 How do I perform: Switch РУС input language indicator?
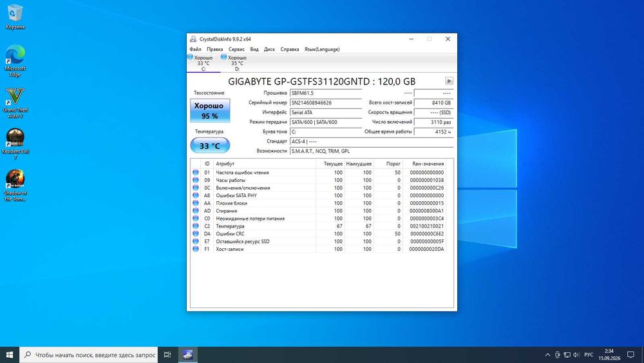589,355
